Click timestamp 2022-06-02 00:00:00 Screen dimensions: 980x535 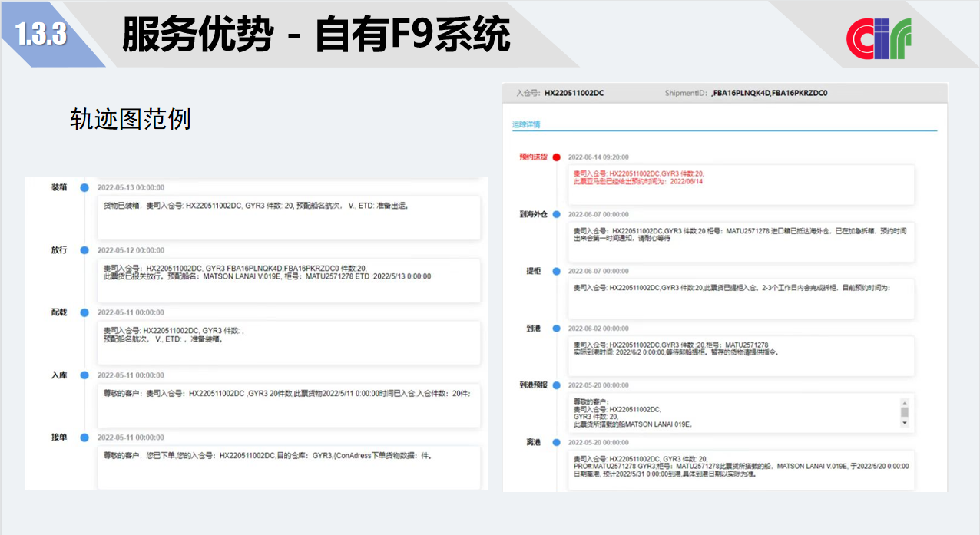pyautogui.click(x=598, y=328)
